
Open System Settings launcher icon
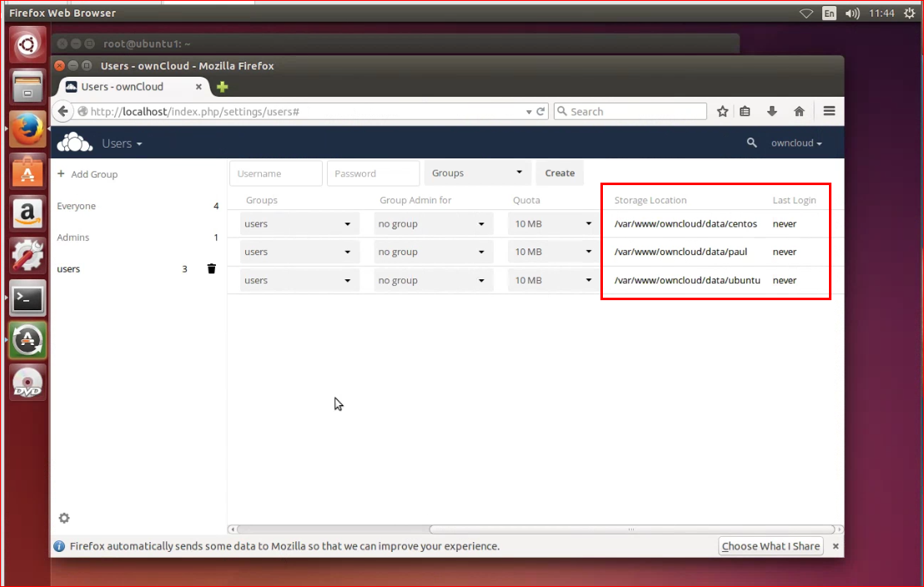tap(28, 256)
